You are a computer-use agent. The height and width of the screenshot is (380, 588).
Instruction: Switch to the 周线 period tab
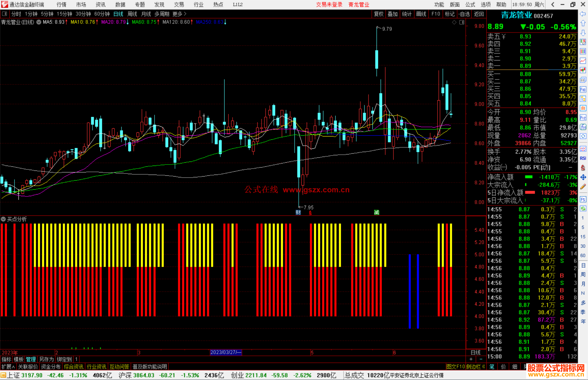tap(132, 14)
